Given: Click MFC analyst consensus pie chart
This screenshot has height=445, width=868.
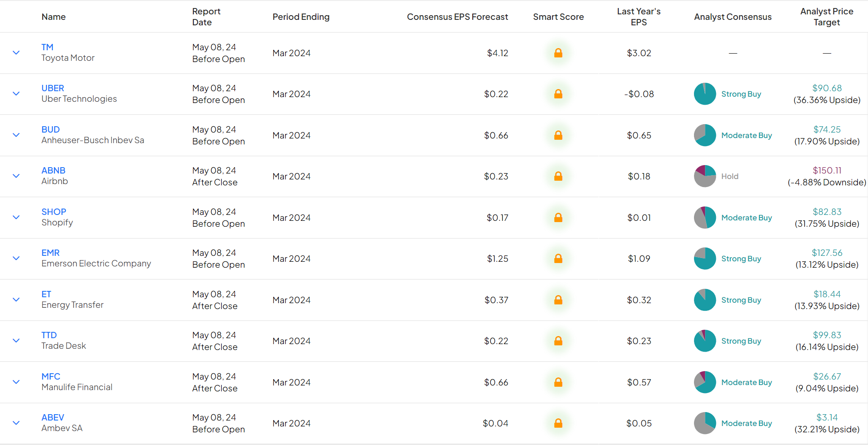Looking at the screenshot, I should [x=705, y=382].
